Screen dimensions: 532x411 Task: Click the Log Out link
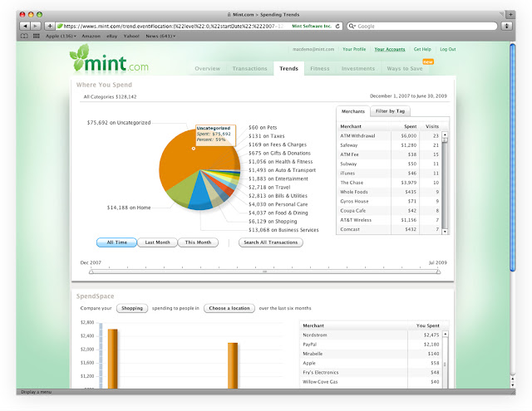pos(448,49)
